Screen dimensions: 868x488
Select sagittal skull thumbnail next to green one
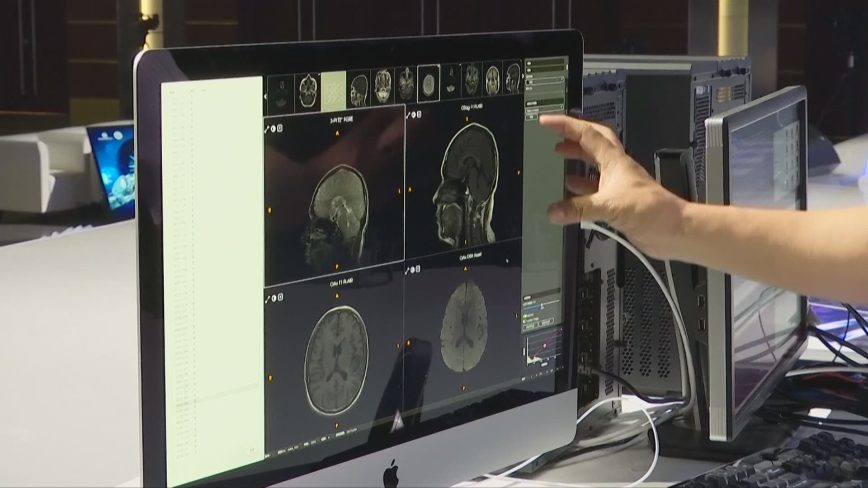[359, 90]
